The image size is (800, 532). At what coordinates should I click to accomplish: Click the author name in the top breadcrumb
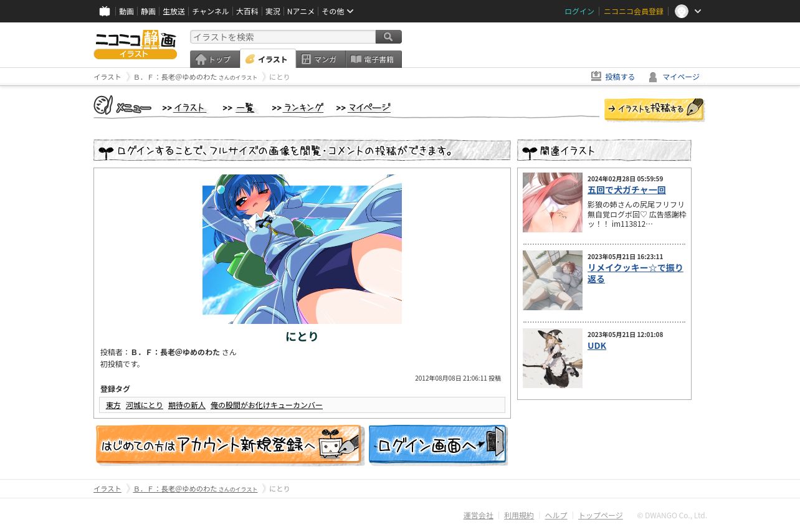(196, 77)
